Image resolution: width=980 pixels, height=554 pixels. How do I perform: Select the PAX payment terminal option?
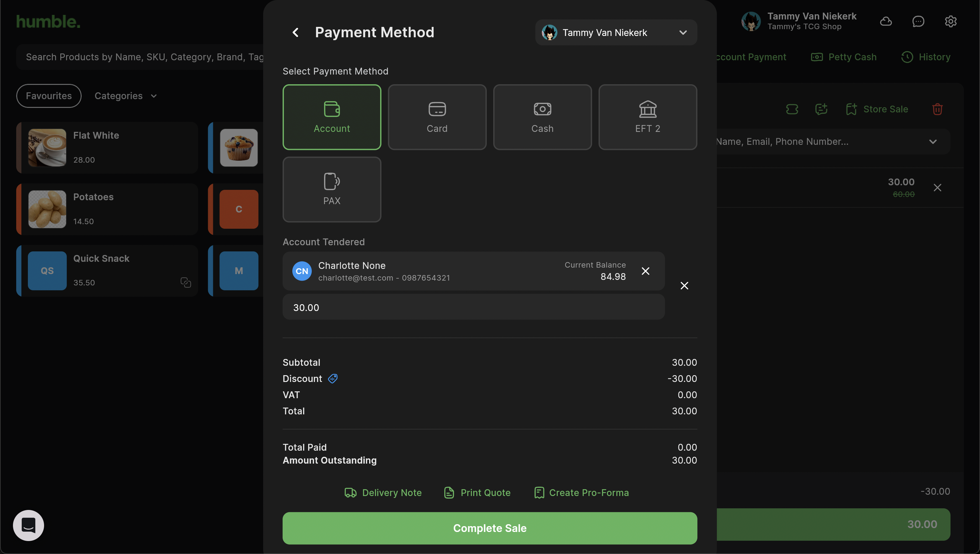pos(332,190)
